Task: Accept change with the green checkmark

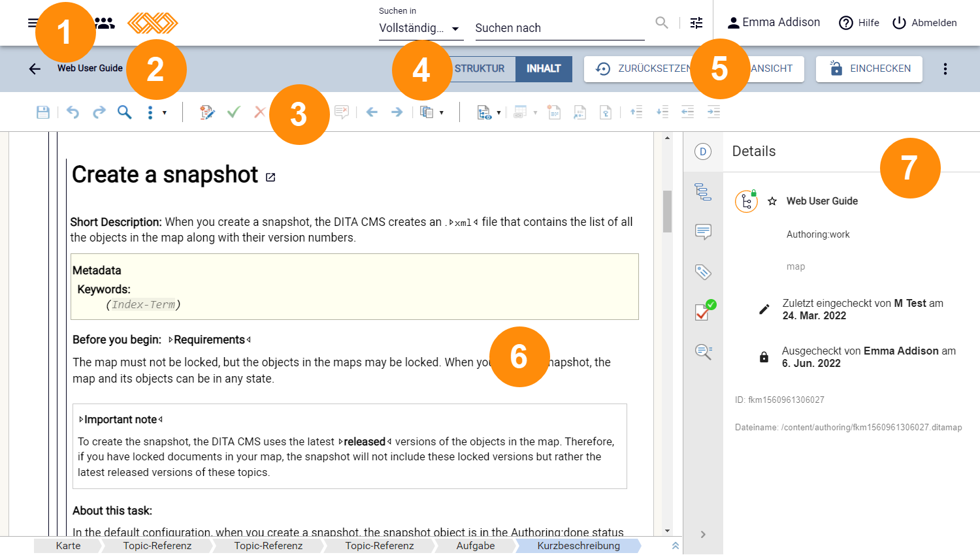Action: pos(233,112)
